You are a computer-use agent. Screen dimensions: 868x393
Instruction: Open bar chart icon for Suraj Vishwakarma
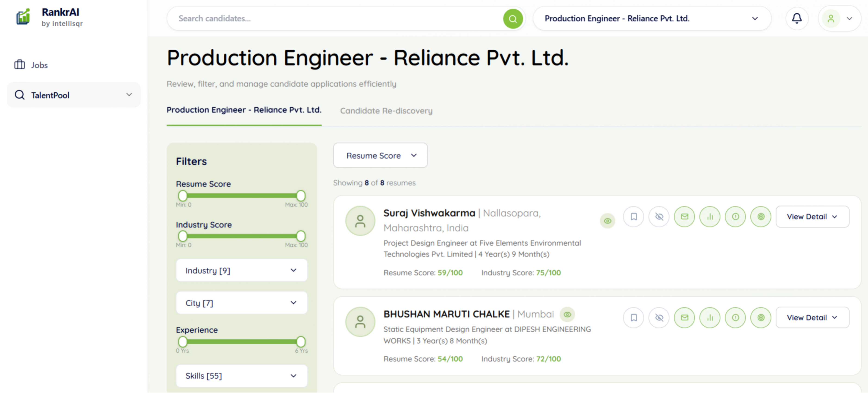click(710, 217)
